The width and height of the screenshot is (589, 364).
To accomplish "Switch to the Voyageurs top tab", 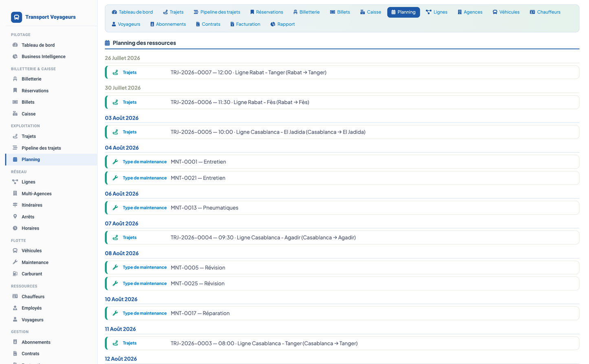I will [126, 24].
